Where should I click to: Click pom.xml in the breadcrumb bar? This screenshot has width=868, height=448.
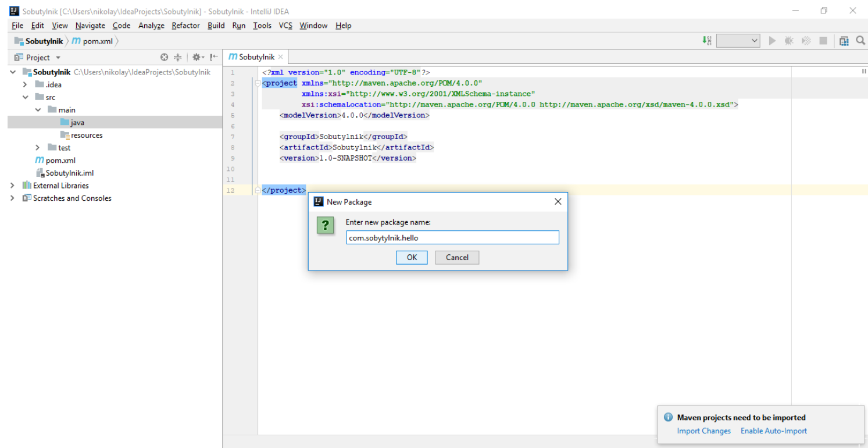click(x=98, y=41)
